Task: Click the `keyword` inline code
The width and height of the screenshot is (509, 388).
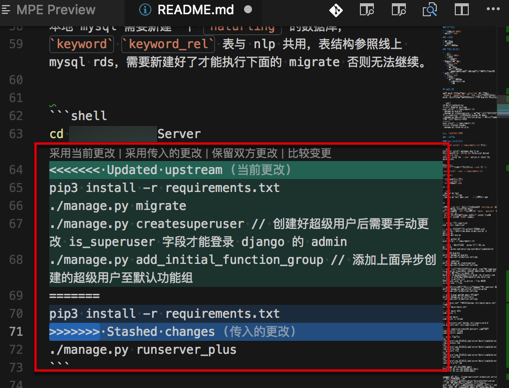Action: coord(82,44)
